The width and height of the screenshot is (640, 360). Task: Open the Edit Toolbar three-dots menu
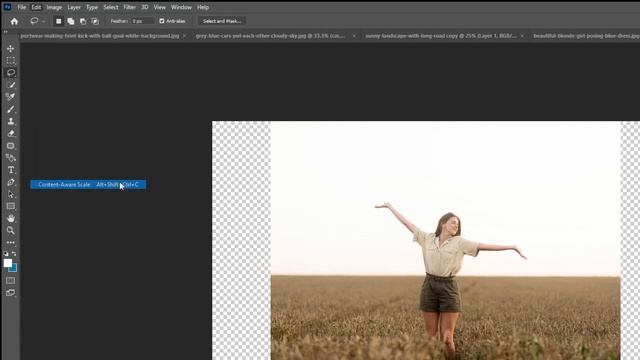click(x=11, y=242)
